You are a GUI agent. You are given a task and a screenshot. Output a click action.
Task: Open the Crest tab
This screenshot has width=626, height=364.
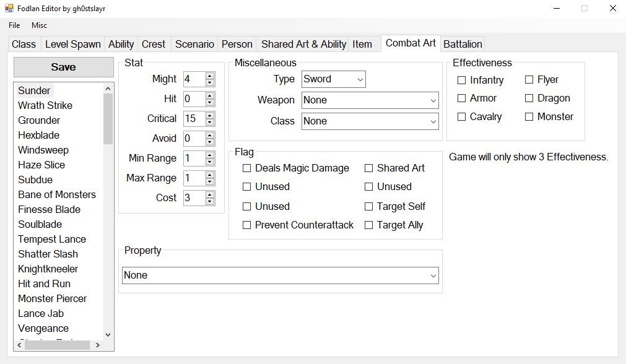154,44
